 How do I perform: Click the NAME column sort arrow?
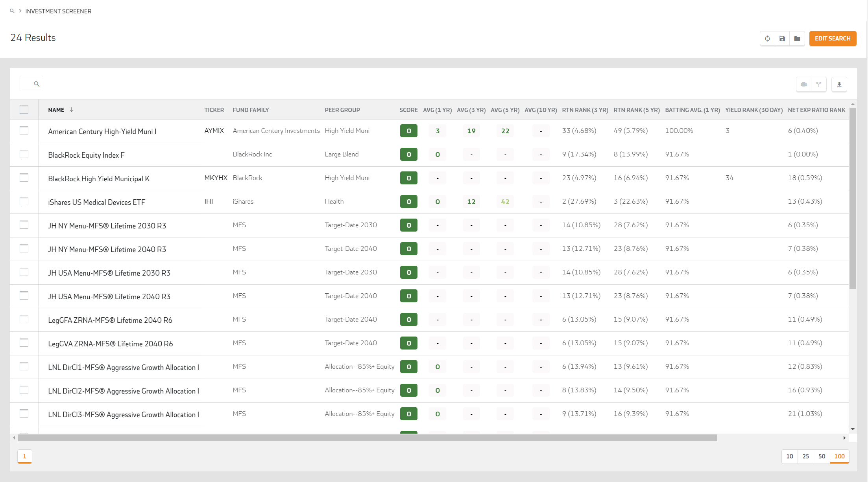click(72, 110)
